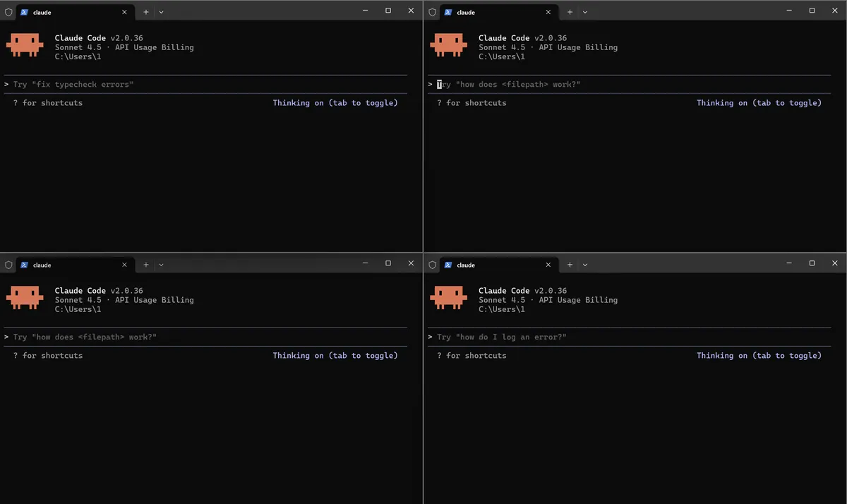Click the Claude mascot logo in the top-right terminal
Screen dimensions: 847x504
coord(448,44)
